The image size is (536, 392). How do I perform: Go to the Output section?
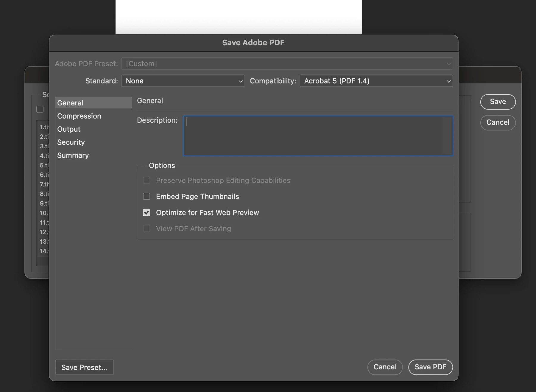point(93,129)
